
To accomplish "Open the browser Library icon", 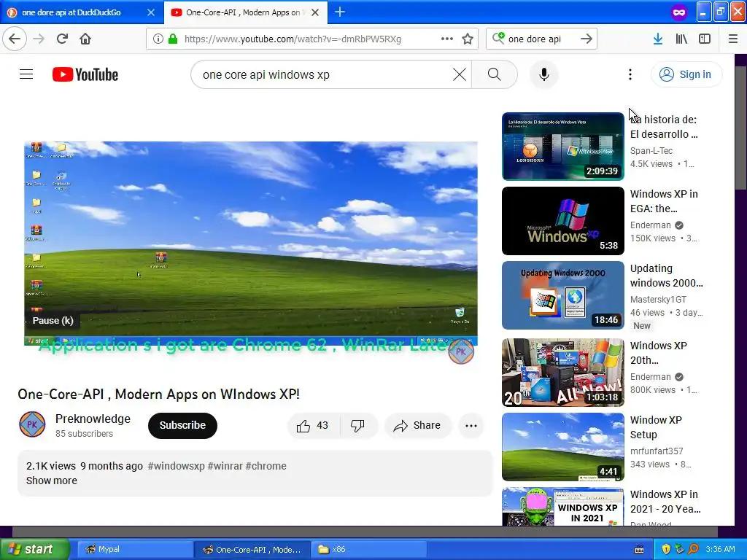I will pyautogui.click(x=681, y=39).
